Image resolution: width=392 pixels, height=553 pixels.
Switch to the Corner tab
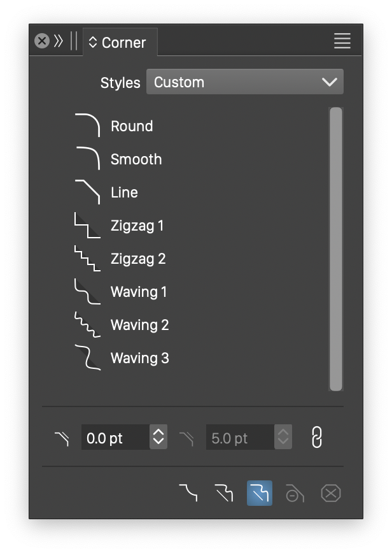[121, 43]
